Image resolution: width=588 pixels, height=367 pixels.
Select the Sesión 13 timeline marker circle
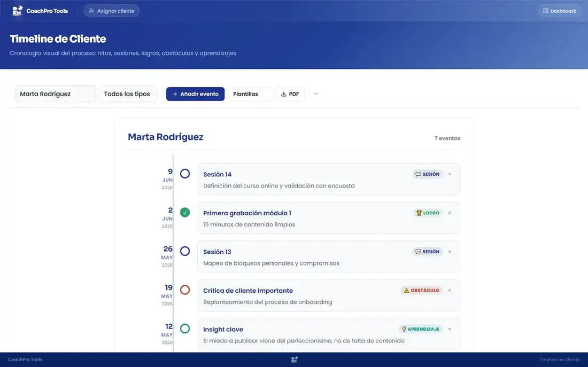point(185,251)
